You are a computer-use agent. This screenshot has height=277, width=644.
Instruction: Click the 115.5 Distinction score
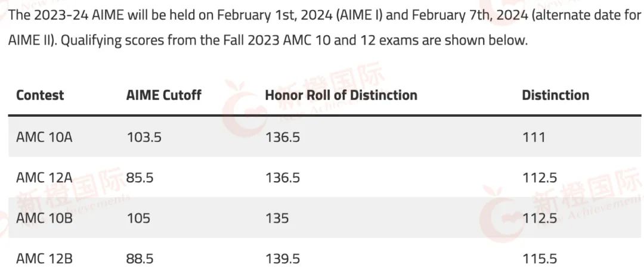540,259
